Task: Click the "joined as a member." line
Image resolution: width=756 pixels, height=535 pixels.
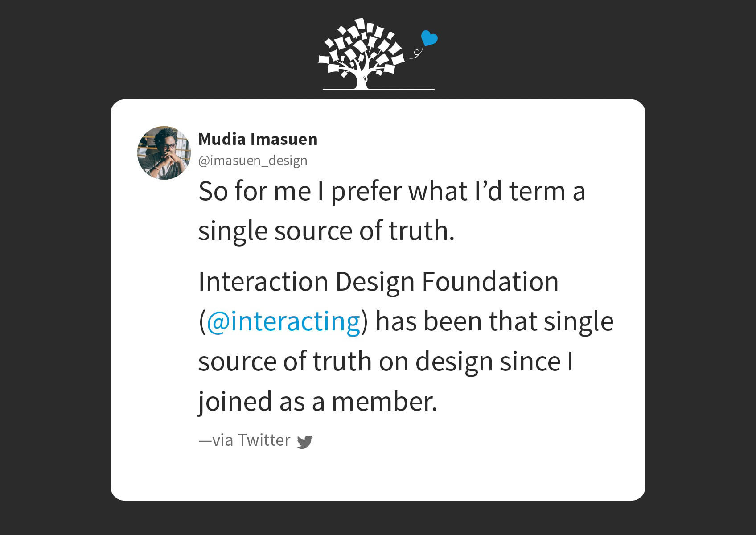Action: 318,401
